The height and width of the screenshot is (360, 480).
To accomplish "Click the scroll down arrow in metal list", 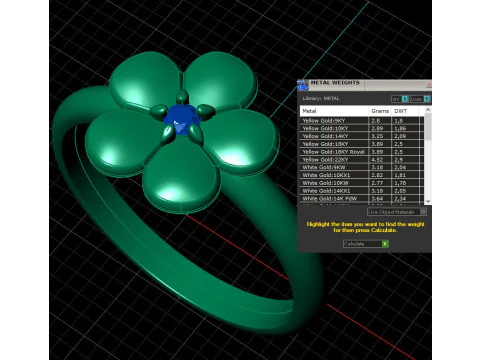I will click(428, 201).
